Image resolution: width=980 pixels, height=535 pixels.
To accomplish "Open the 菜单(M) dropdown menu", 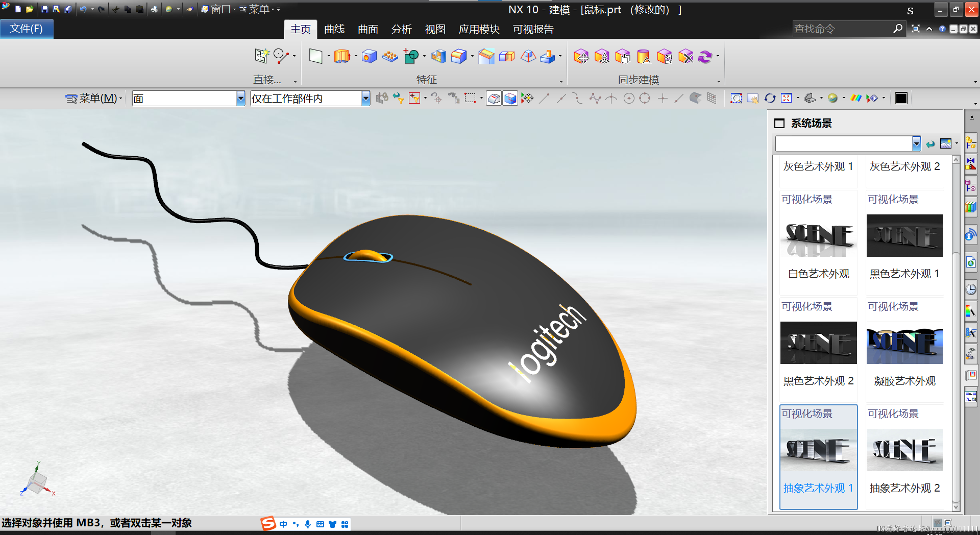I will [x=94, y=98].
